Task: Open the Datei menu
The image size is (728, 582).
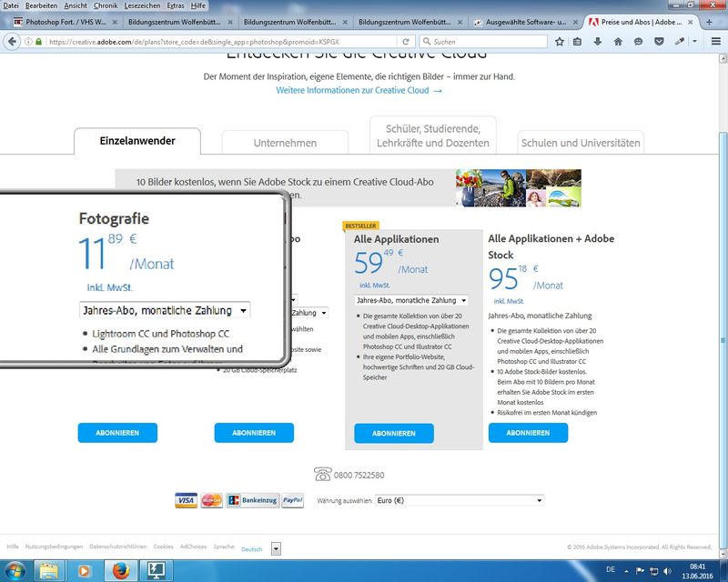Action: point(11,5)
